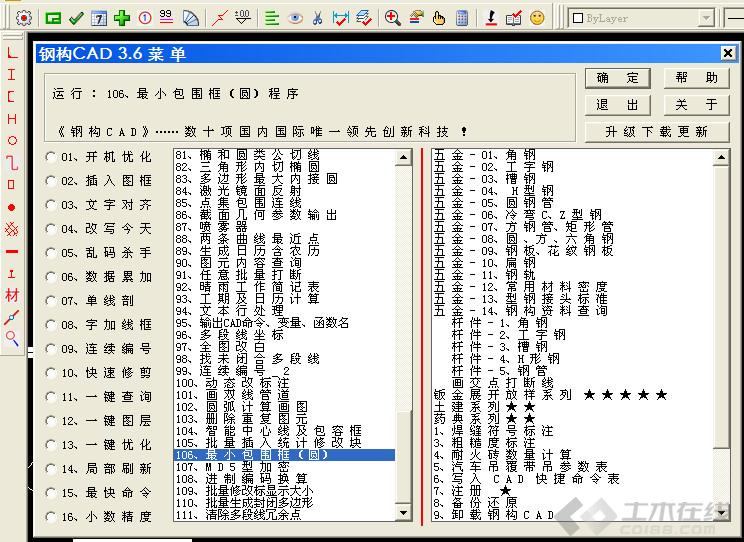This screenshot has height=542, width=744.
Task: Select the scissors cut icon
Action: (317, 18)
